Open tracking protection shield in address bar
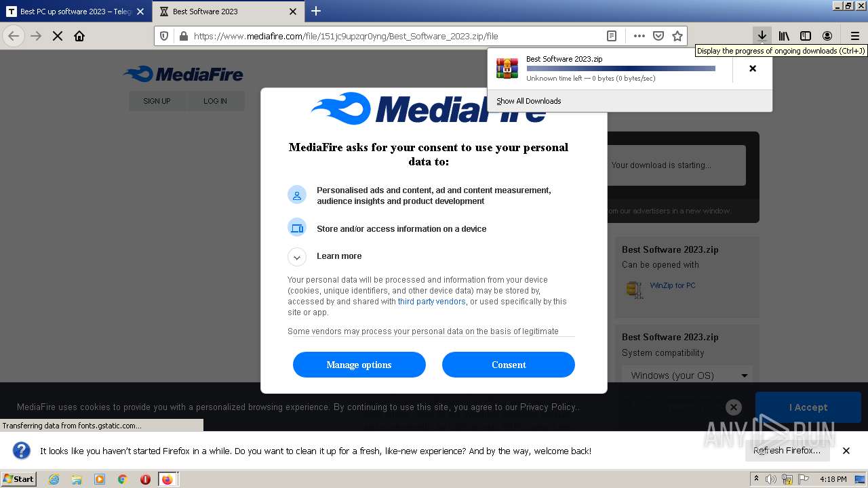Screen dimensions: 868x488 point(164,36)
